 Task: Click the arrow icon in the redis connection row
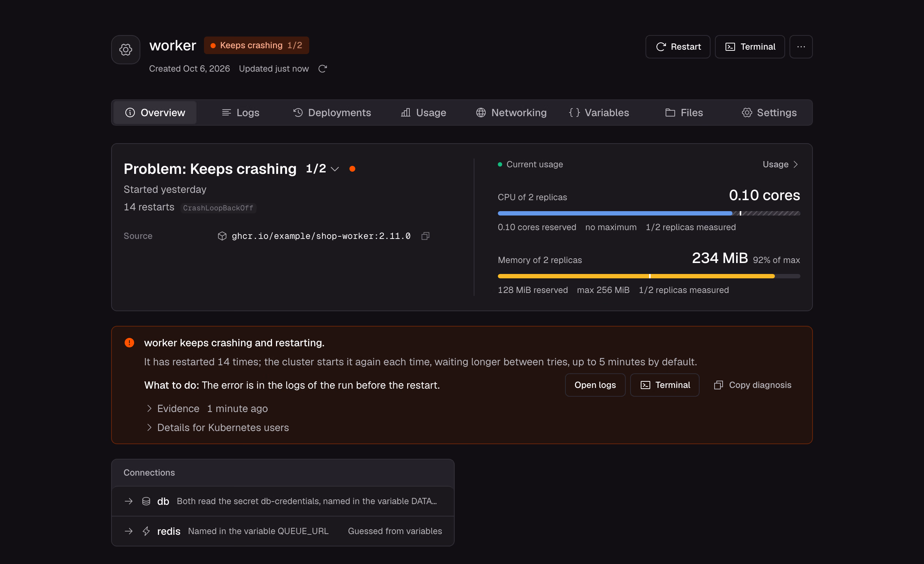point(129,531)
